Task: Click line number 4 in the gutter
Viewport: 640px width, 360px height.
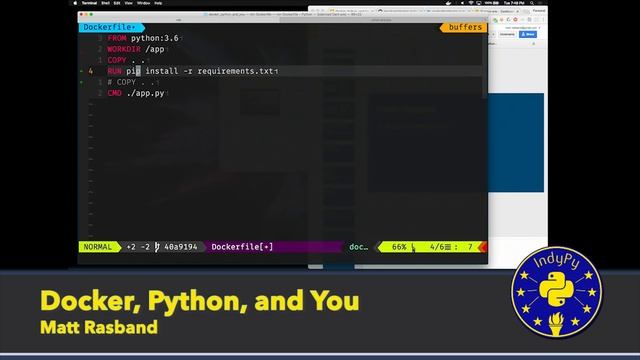Action: pos(91,71)
